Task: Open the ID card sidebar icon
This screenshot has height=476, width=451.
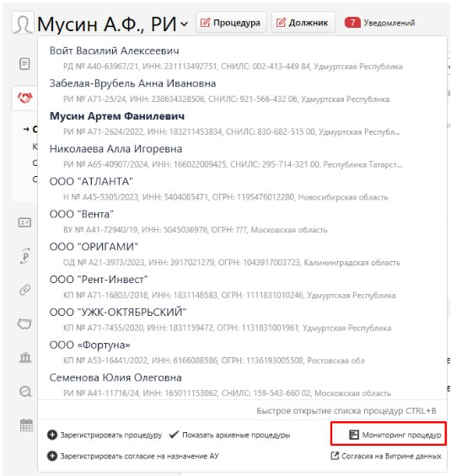Action: pyautogui.click(x=24, y=222)
